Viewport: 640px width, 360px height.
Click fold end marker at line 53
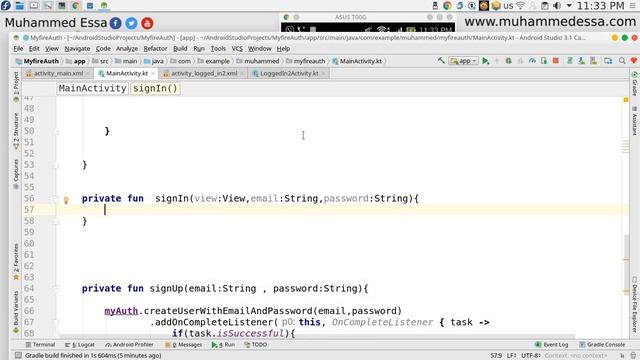point(56,165)
